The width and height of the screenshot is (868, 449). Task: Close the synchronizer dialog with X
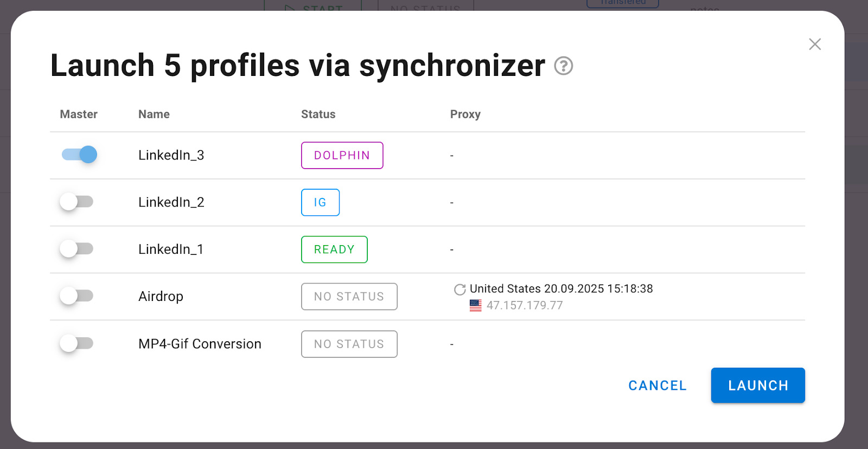pyautogui.click(x=814, y=44)
